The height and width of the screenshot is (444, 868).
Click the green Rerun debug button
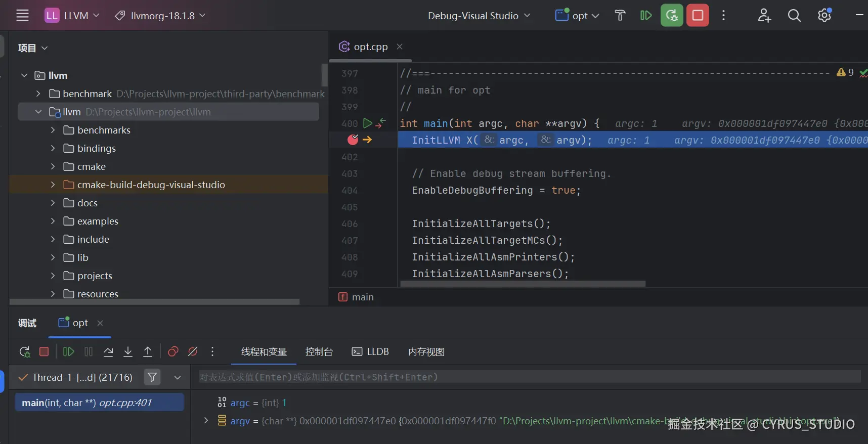click(x=672, y=15)
